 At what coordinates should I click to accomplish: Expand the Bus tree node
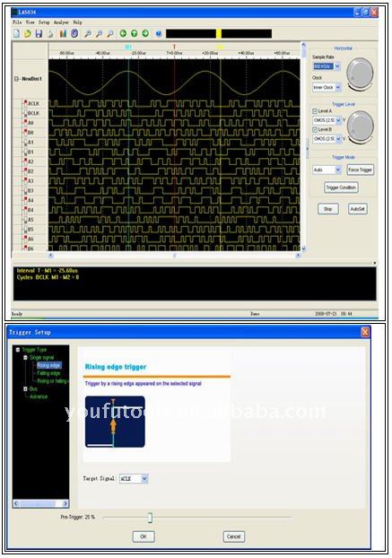click(26, 389)
